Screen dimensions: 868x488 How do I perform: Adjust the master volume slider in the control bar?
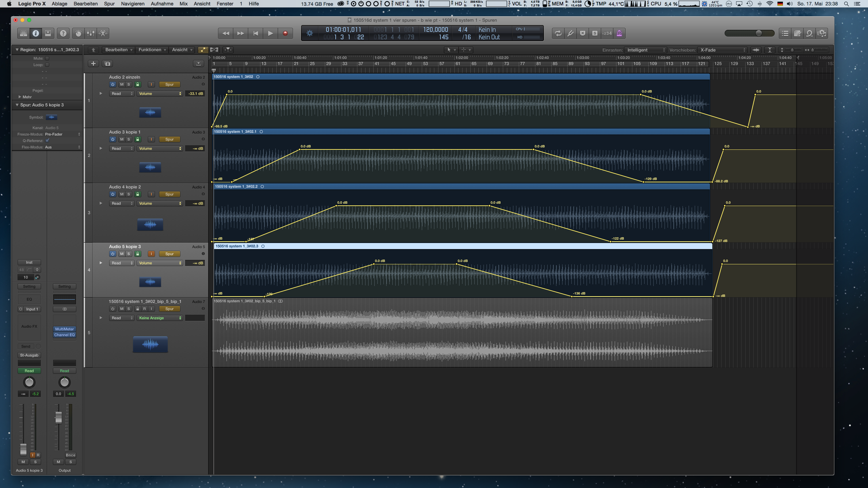pyautogui.click(x=759, y=33)
